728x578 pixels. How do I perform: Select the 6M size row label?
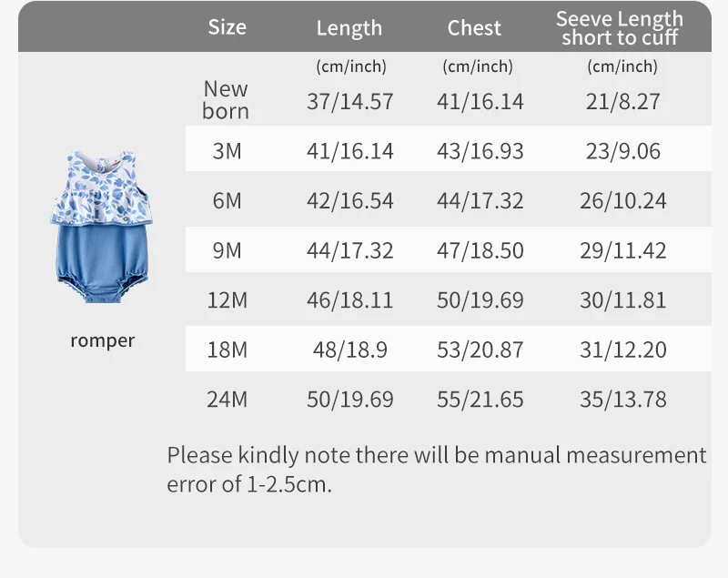coord(227,200)
